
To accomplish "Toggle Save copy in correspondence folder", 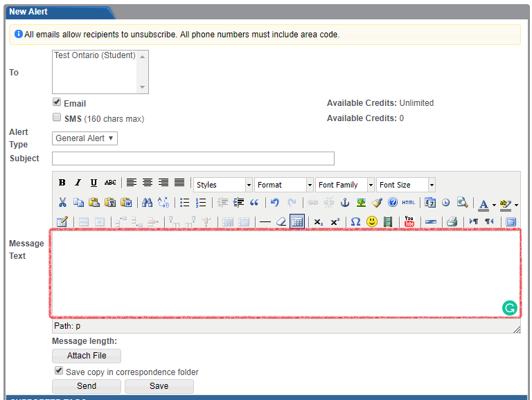I will tap(59, 370).
